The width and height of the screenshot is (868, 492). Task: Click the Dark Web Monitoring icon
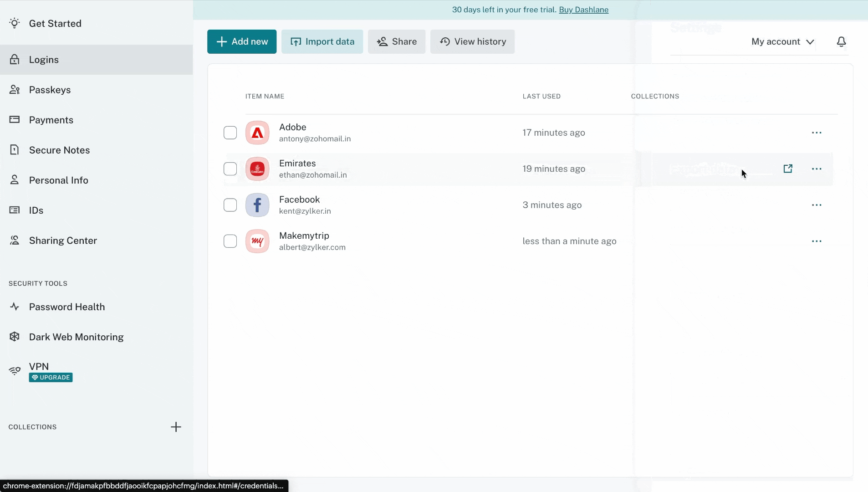click(x=15, y=337)
